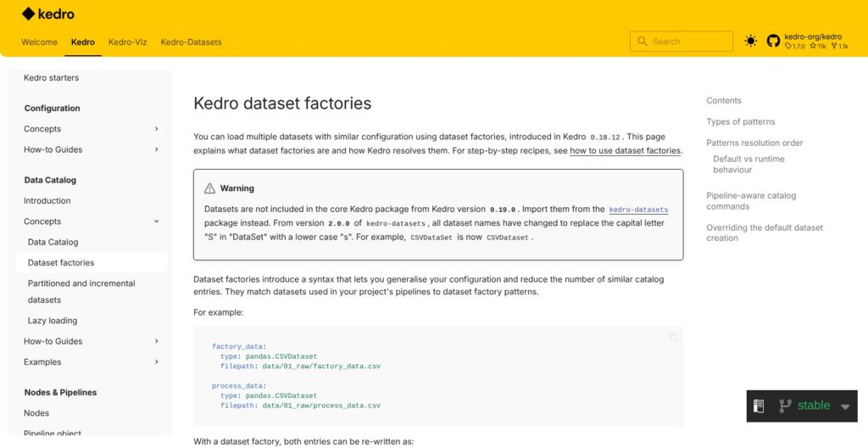Open the kedro-datasets package link

click(638, 210)
